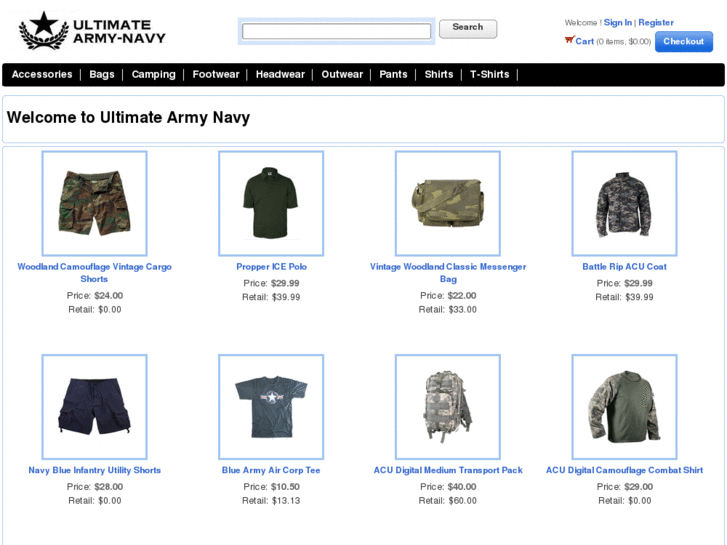The height and width of the screenshot is (545, 727).
Task: Open the Camping category menu
Action: [153, 74]
